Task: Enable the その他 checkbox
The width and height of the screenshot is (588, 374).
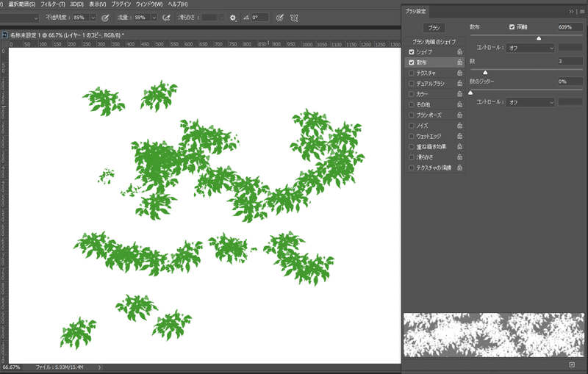Action: tap(412, 104)
